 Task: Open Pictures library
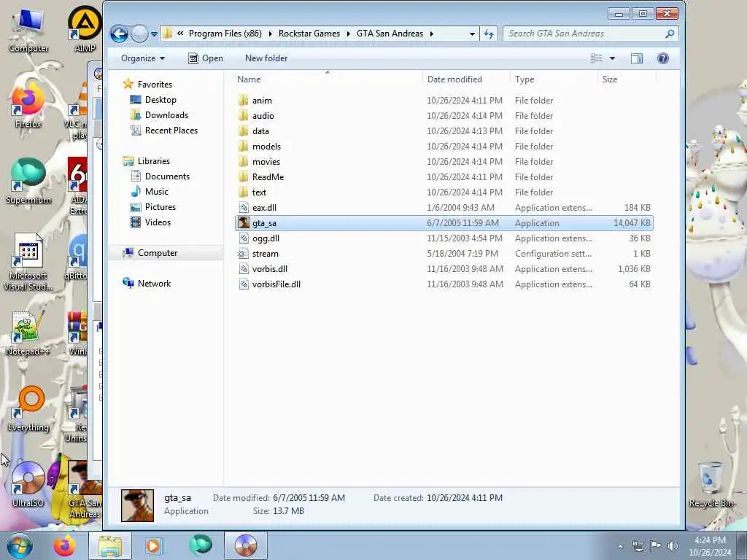pos(160,206)
